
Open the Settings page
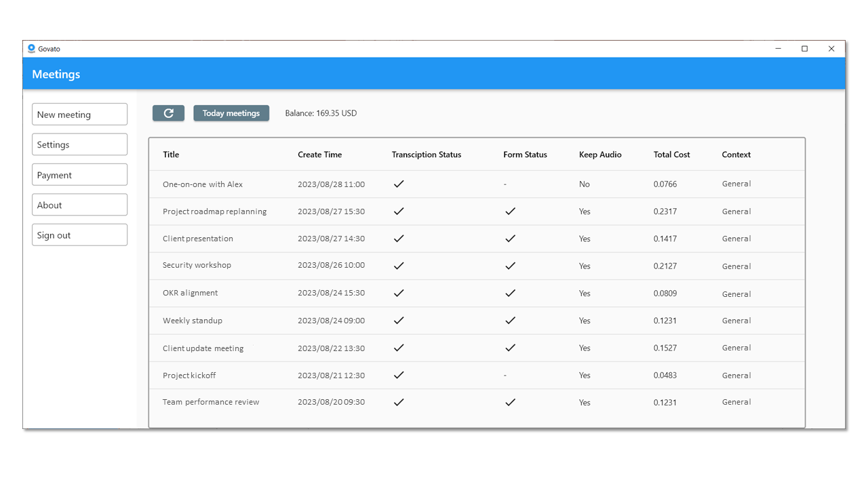point(79,144)
